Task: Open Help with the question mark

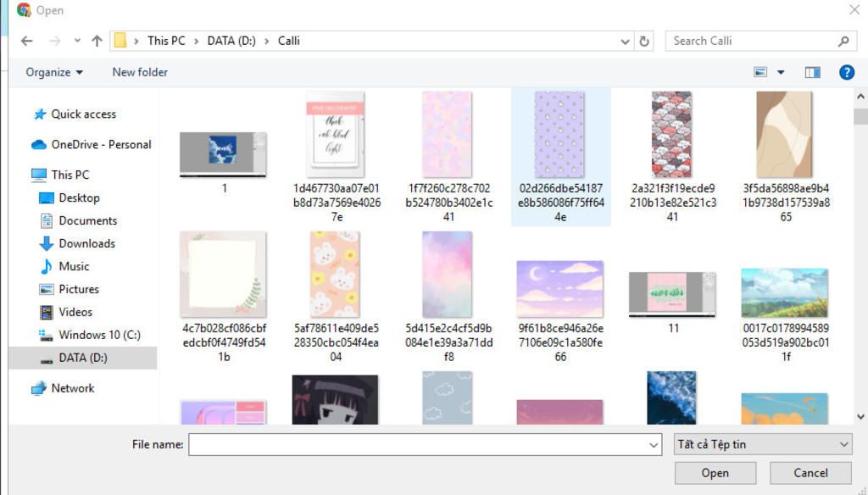Action: pos(847,72)
